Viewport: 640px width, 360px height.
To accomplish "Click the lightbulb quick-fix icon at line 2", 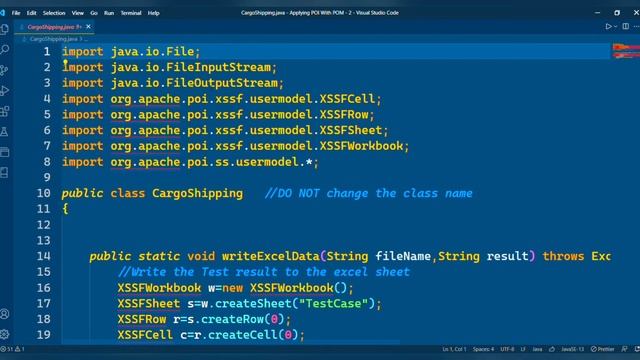I will pyautogui.click(x=65, y=63).
